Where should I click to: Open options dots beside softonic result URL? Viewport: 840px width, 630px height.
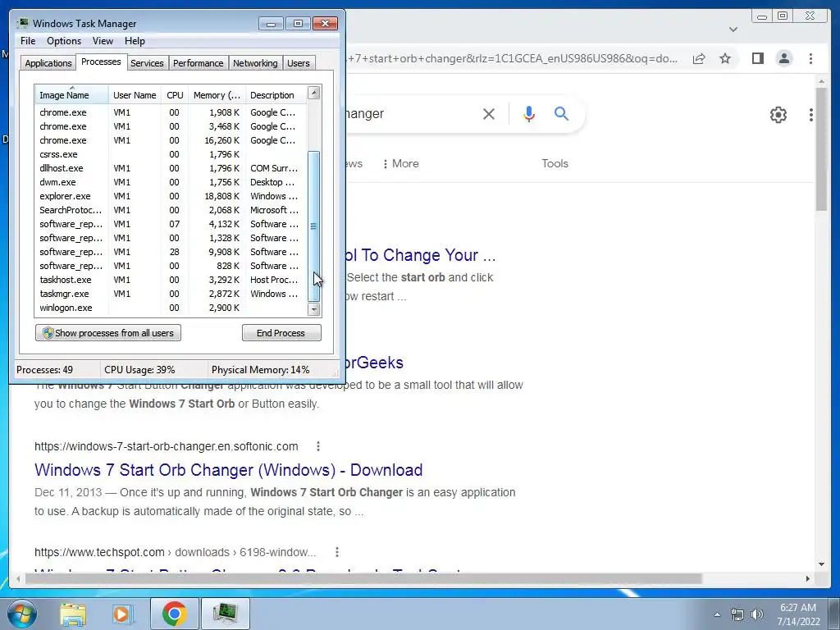coord(318,446)
